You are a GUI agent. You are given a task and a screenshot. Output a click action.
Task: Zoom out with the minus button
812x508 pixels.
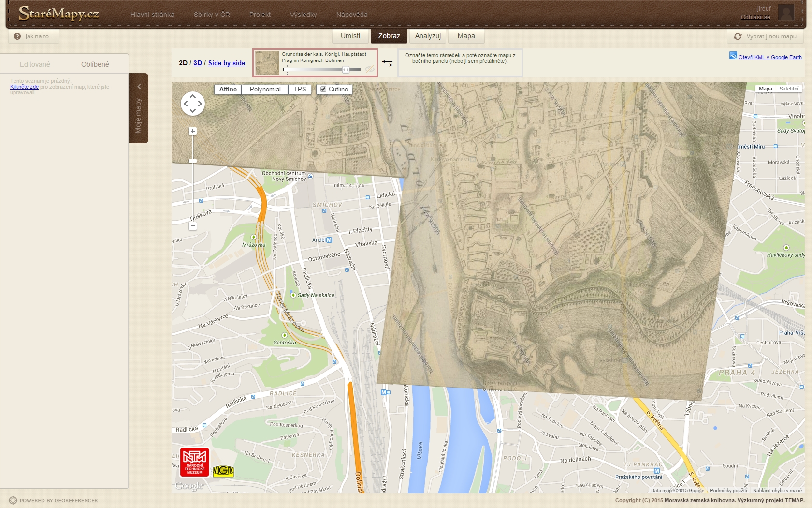193,226
